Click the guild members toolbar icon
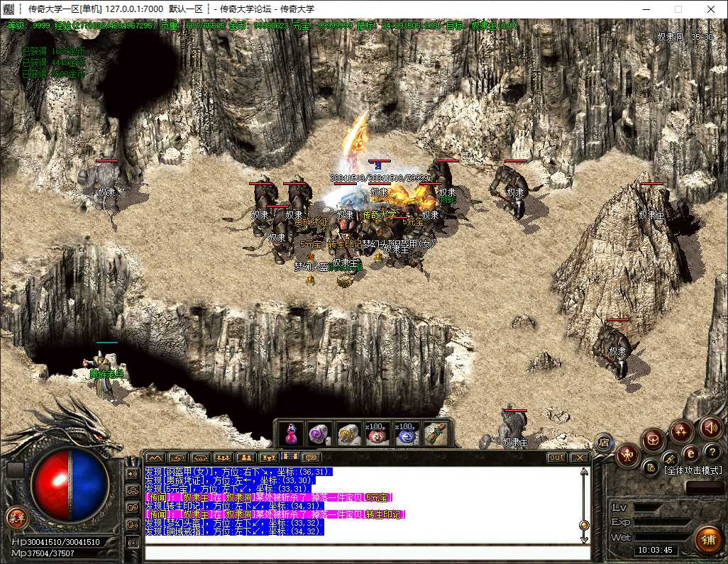The height and width of the screenshot is (564, 728). point(268,458)
